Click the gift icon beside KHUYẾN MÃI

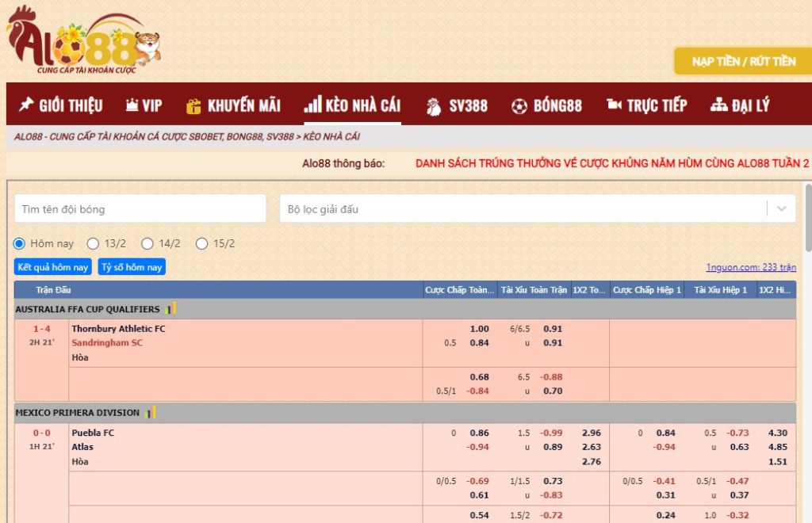(x=193, y=106)
